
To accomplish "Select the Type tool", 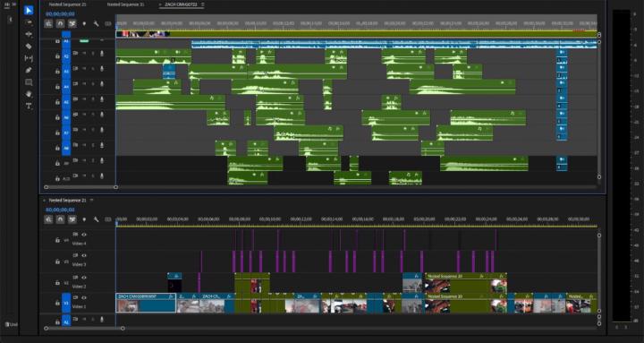I will point(29,106).
